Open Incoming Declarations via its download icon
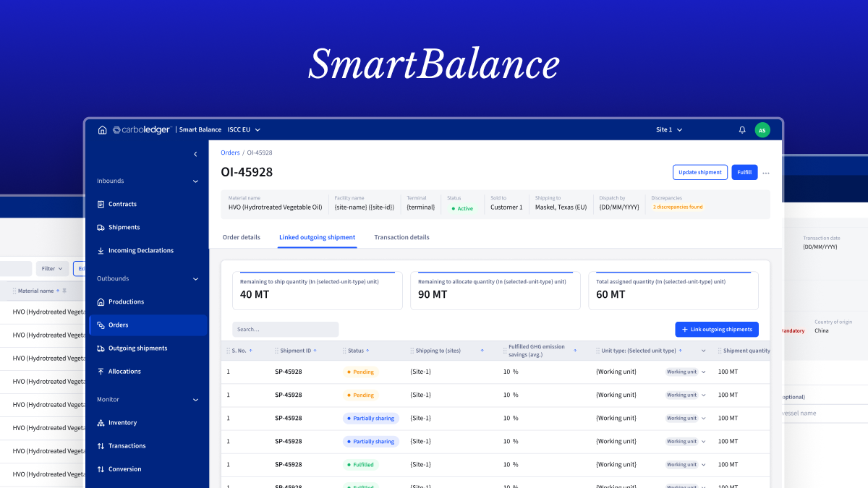 [x=101, y=250]
